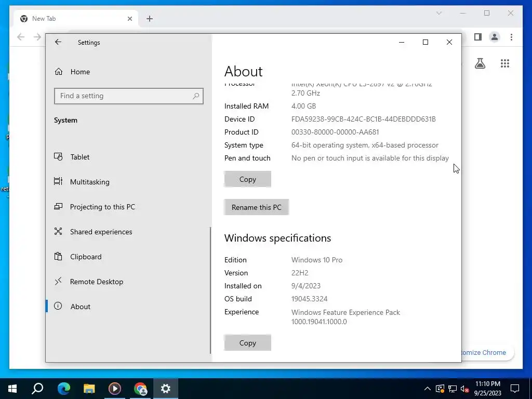Select the Installed RAM value 4.00 GB

(x=303, y=106)
